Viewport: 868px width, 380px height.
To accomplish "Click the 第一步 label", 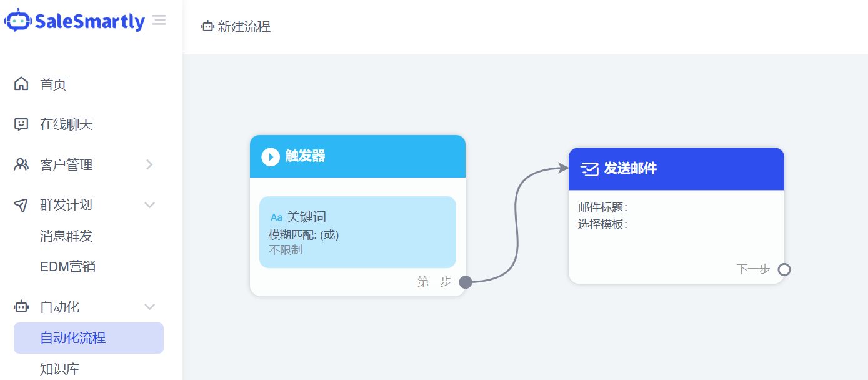I will (434, 282).
